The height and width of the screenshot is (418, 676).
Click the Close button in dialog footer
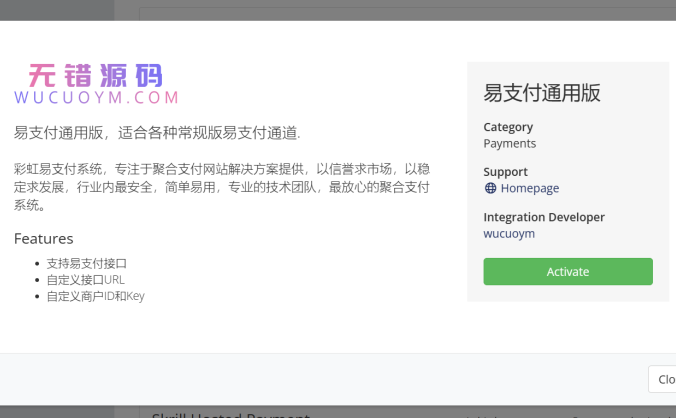(663, 379)
